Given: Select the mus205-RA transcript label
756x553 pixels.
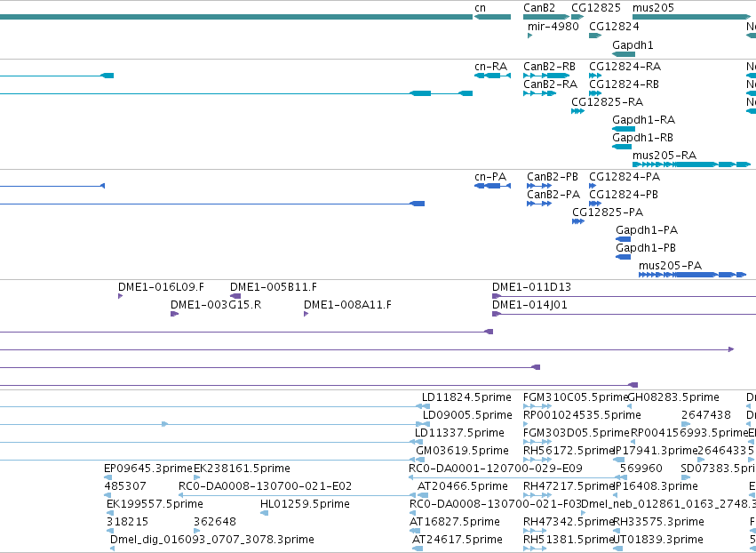Looking at the screenshot, I should click(x=664, y=156).
